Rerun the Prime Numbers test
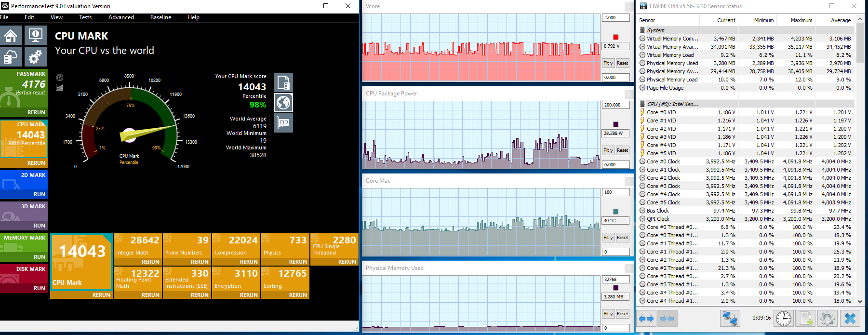 200,262
